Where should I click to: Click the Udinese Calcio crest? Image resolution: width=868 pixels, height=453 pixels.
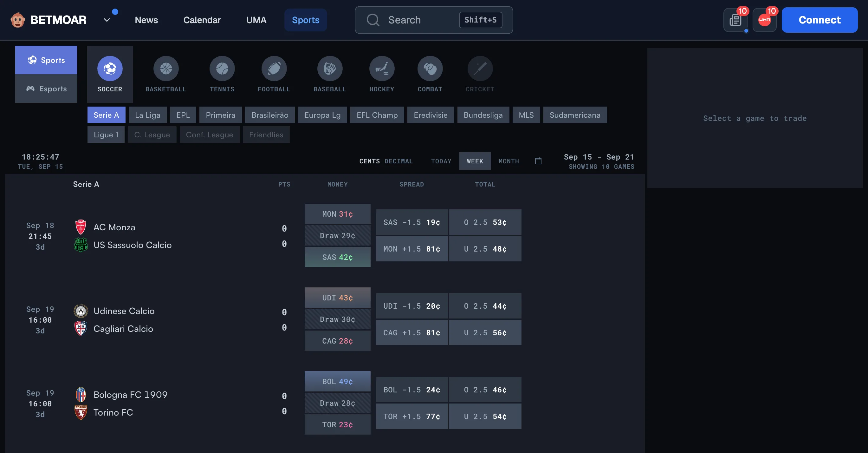81,311
